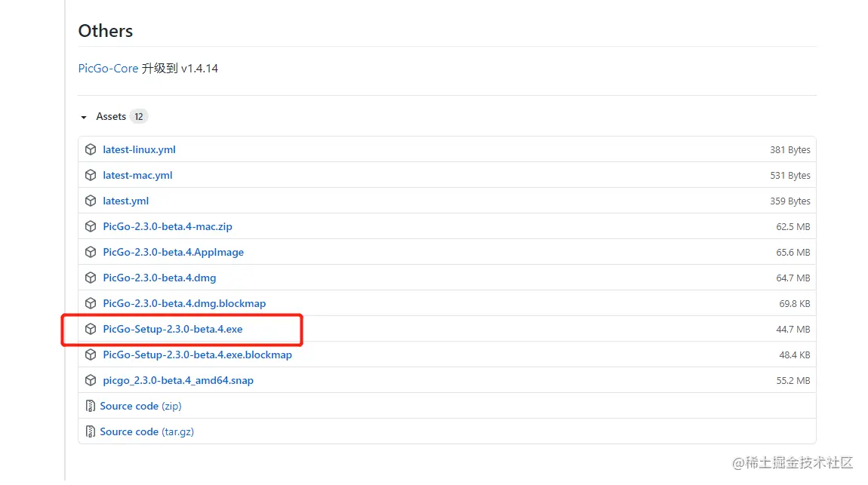The image size is (868, 485).
Task: Select the 359 Bytes size text
Action: tap(790, 201)
